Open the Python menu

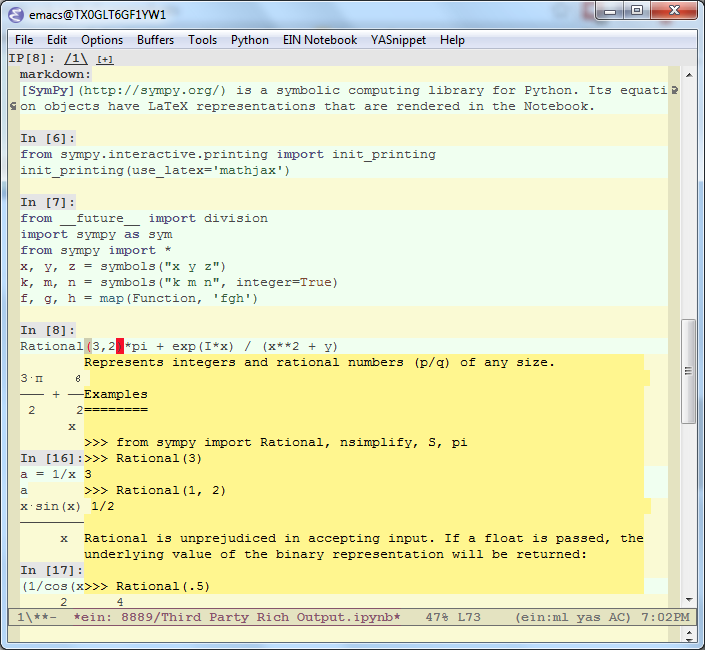pyautogui.click(x=249, y=40)
